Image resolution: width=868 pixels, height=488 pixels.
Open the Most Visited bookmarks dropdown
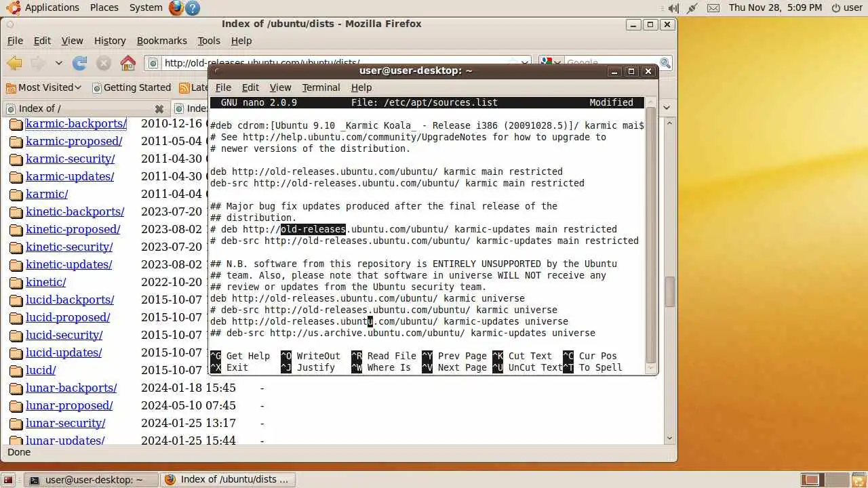tap(44, 87)
